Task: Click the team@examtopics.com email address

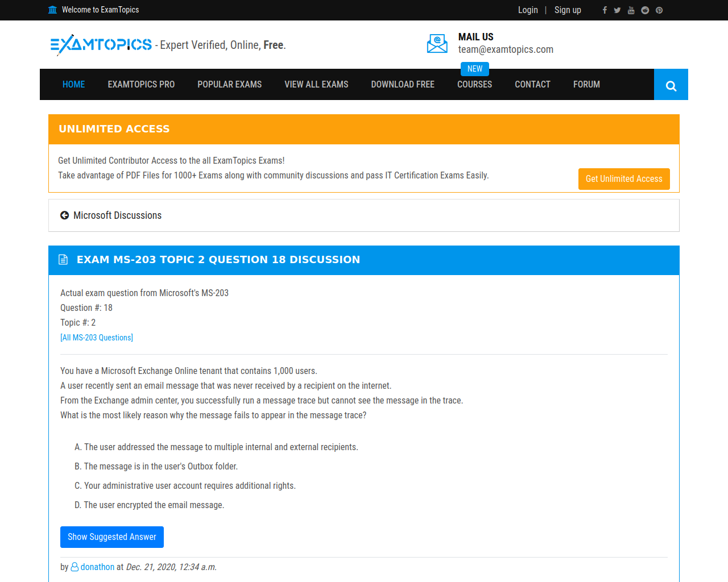Action: (x=506, y=49)
